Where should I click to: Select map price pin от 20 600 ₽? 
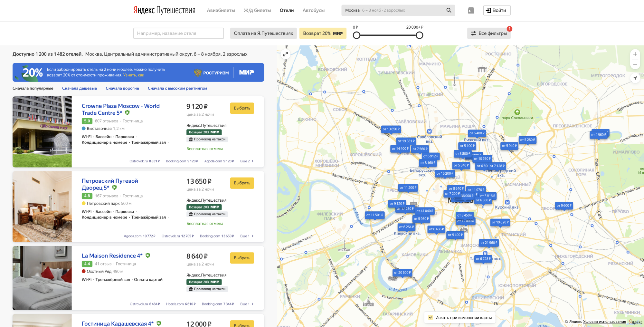[402, 273]
